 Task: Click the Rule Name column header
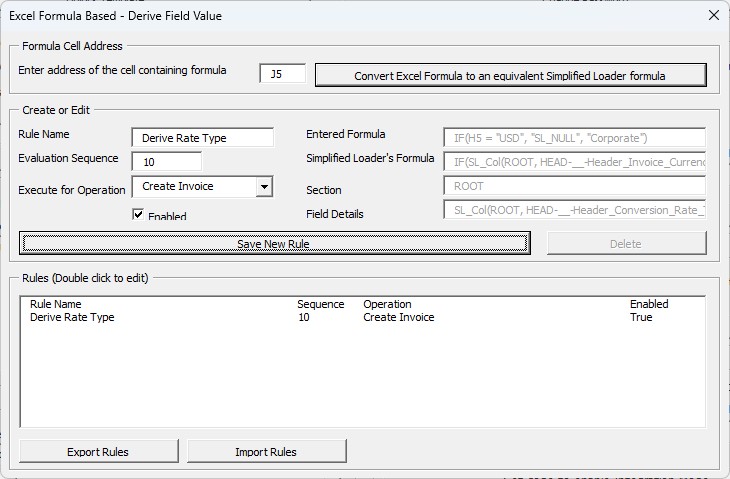click(56, 304)
